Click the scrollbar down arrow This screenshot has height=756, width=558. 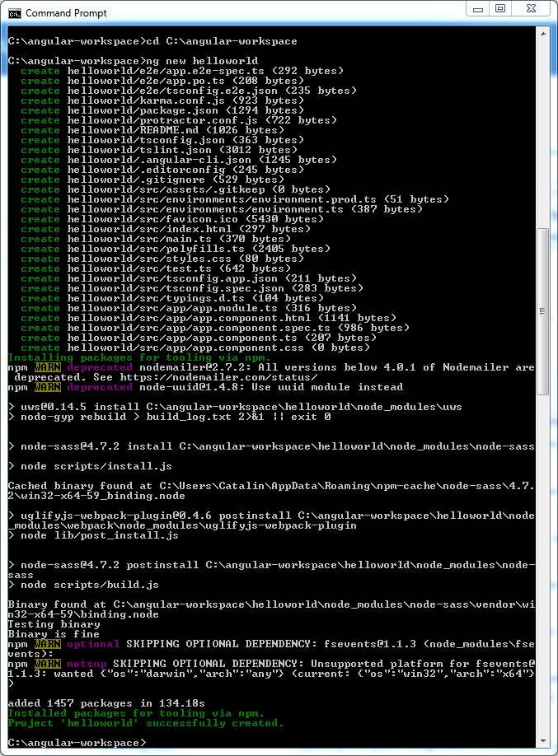coord(543,741)
